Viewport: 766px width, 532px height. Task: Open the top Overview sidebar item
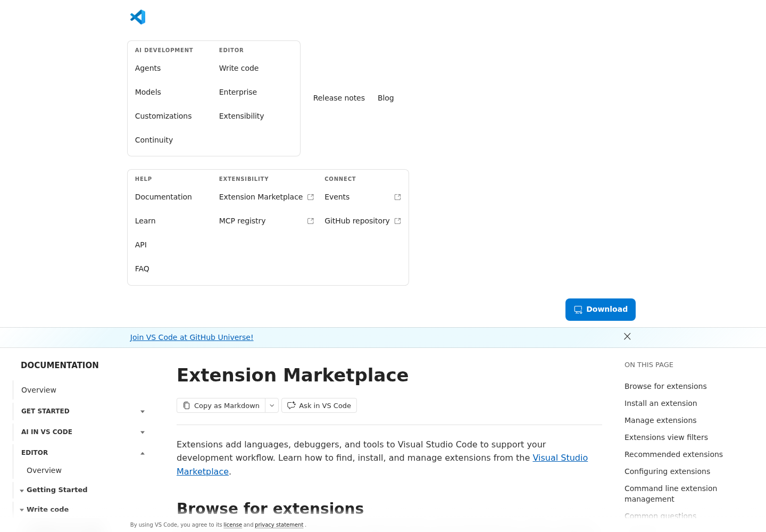(x=39, y=390)
